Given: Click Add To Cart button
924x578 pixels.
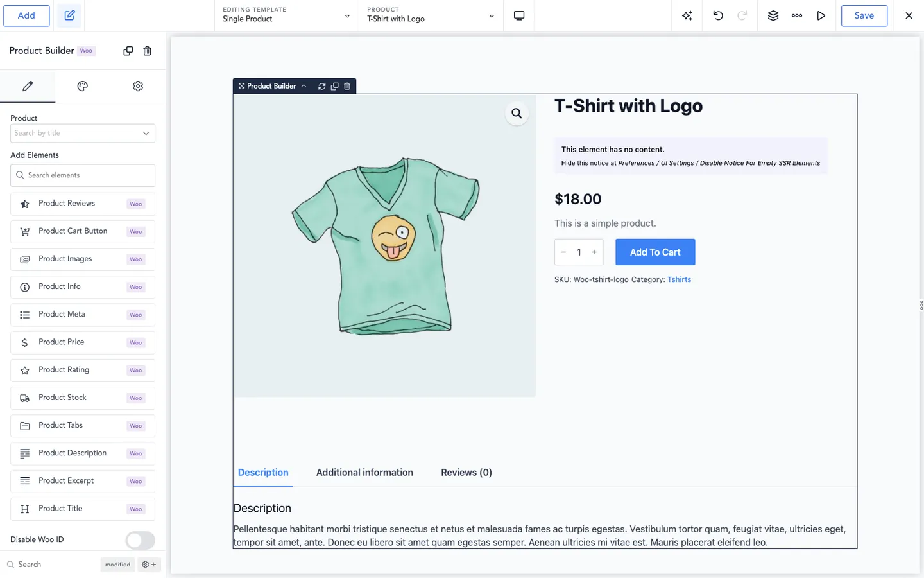Looking at the screenshot, I should point(655,252).
